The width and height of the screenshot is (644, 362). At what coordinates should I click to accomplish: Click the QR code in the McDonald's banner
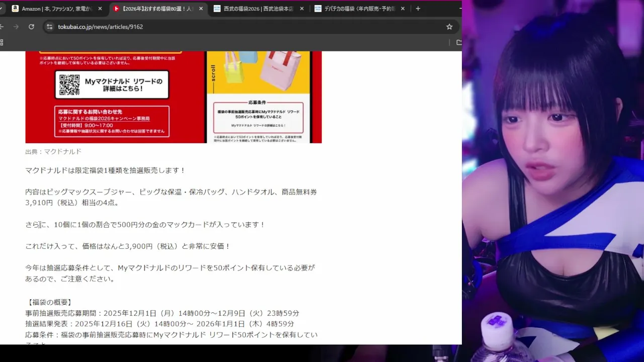coord(69,84)
